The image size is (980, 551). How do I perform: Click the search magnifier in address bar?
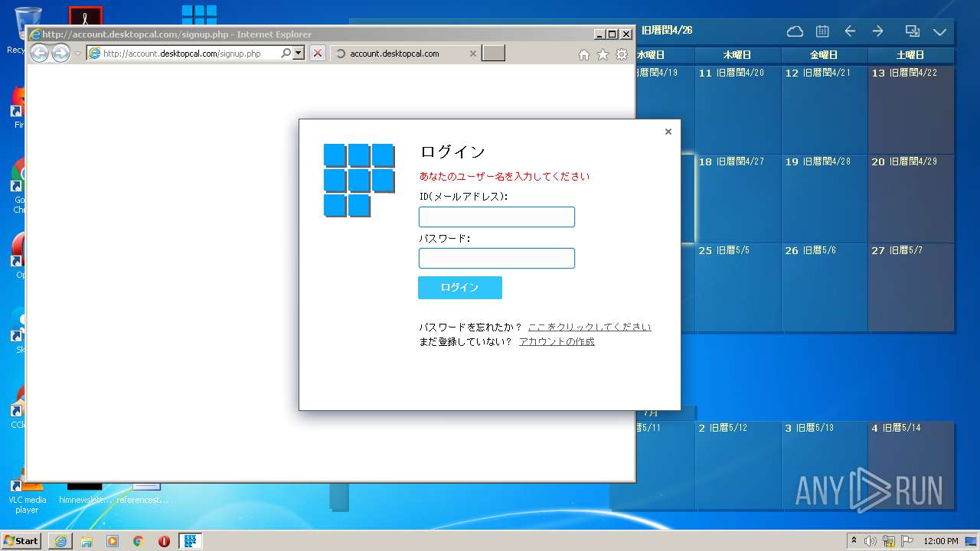coord(286,54)
